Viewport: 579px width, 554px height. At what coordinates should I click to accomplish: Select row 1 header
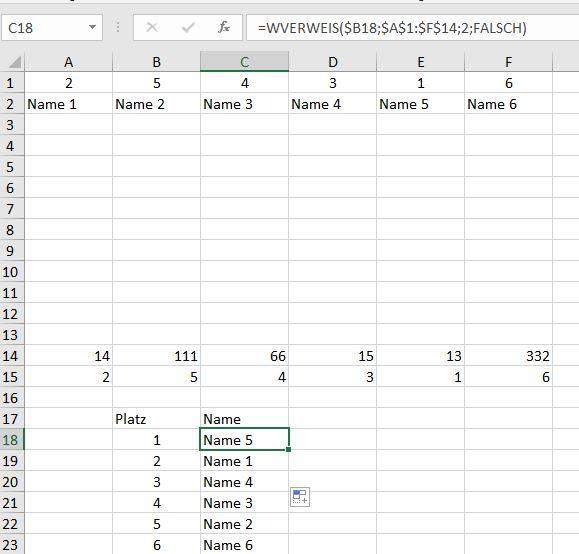(x=12, y=83)
